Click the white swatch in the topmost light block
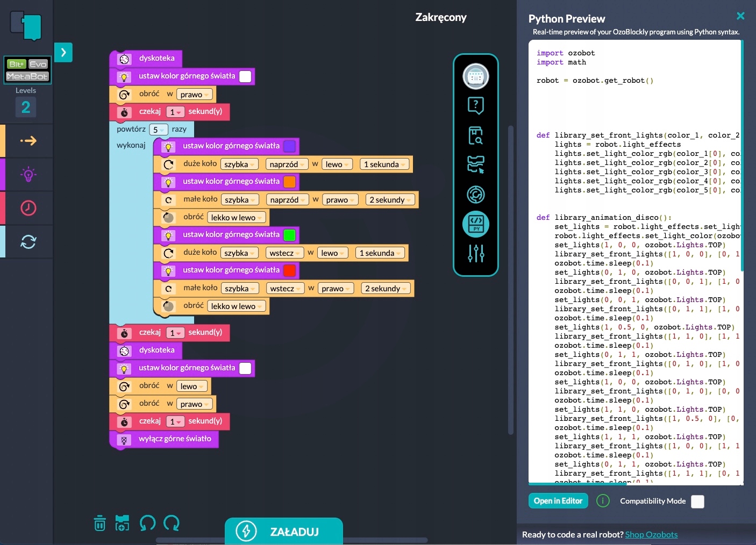 pos(245,76)
